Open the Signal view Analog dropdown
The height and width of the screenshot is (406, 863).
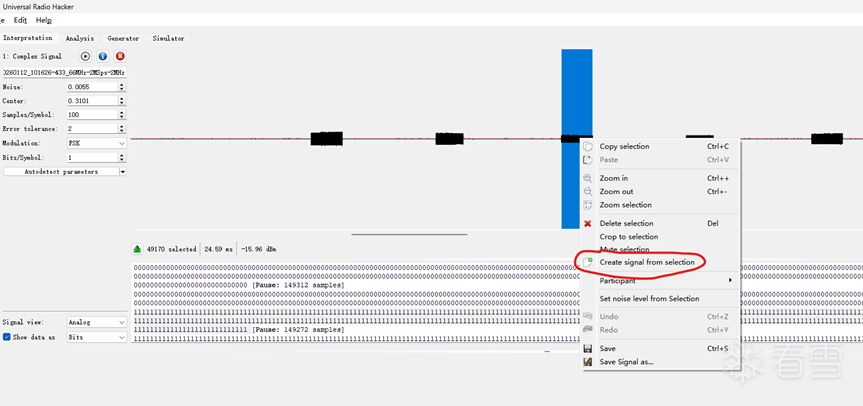click(96, 322)
